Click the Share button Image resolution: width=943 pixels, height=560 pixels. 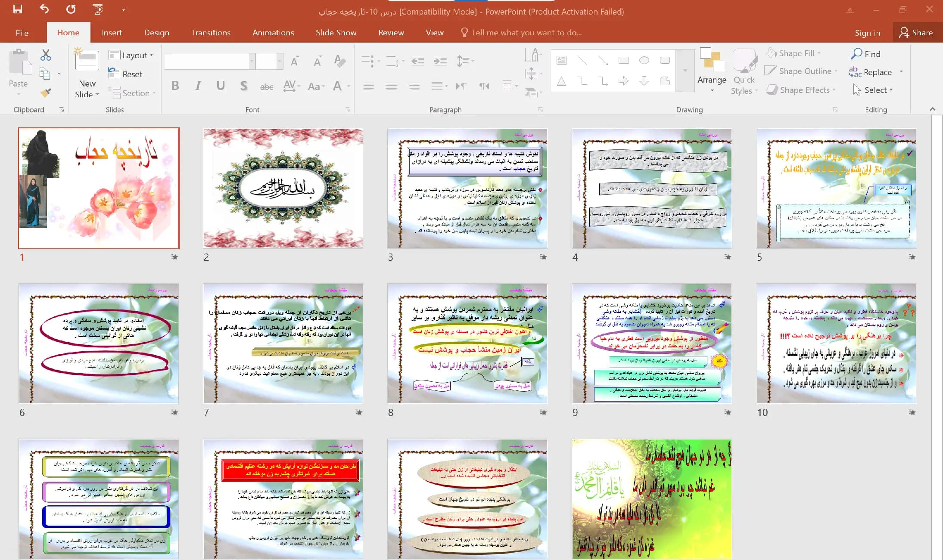[x=916, y=33]
